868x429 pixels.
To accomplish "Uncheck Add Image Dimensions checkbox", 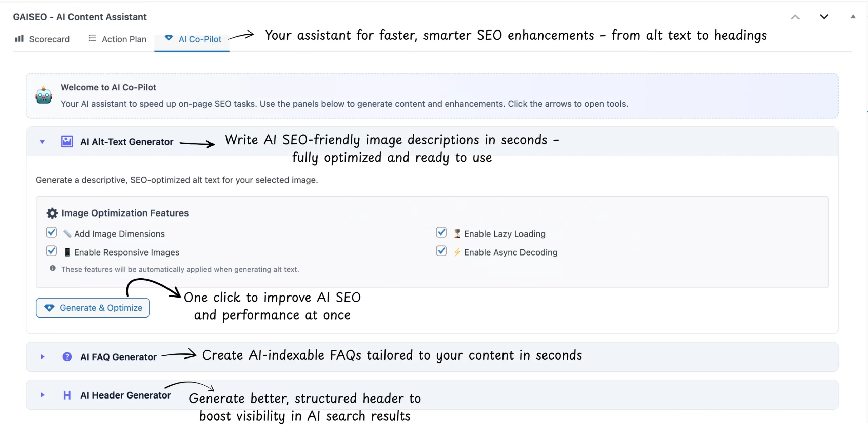I will pos(52,232).
